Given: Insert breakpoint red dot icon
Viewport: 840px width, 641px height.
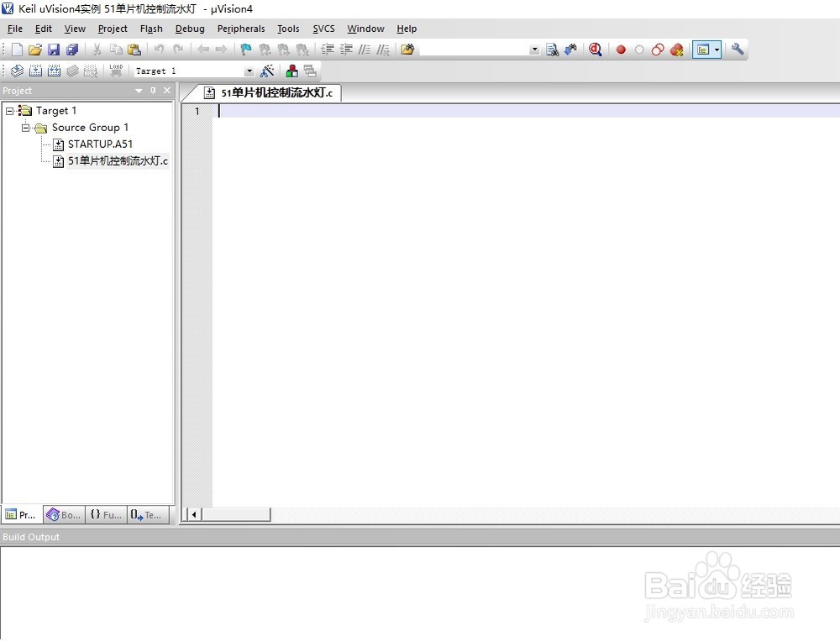Looking at the screenshot, I should 621,50.
